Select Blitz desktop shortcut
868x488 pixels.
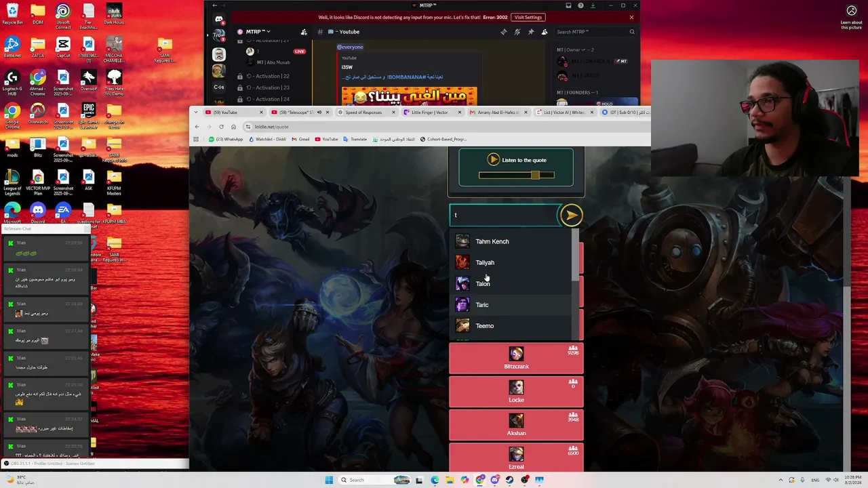coord(37,146)
